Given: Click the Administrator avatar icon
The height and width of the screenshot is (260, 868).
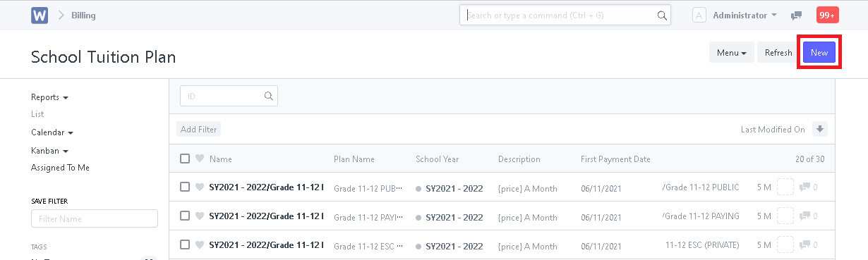Looking at the screenshot, I should pos(699,15).
